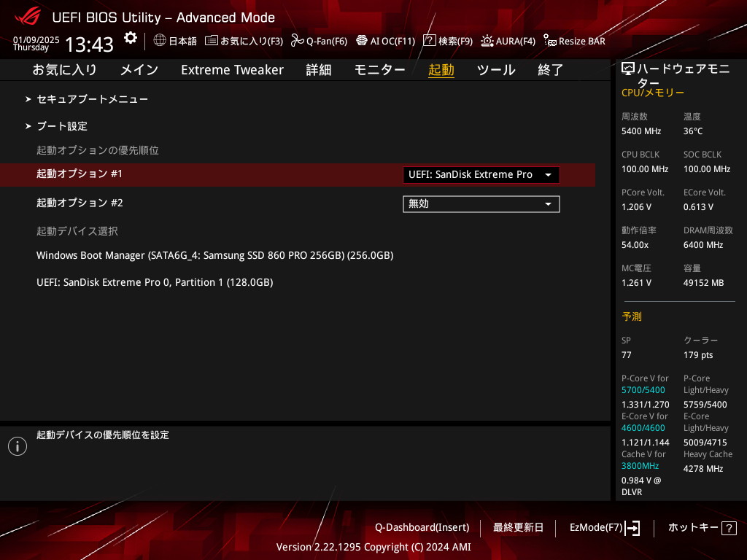747x560 pixels.
Task: Open the 起動オプション #2 dropdown
Action: [481, 204]
